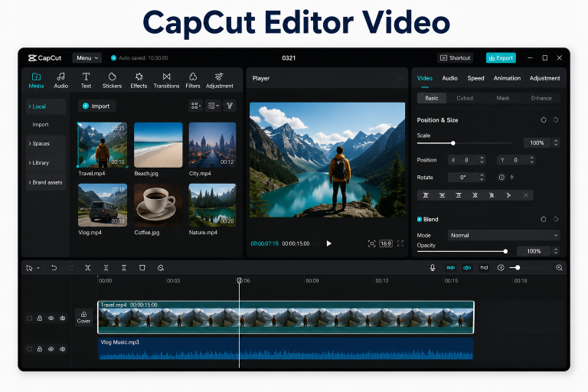Select the Mask sub-tab
Screen dimensions: 588x392
503,98
